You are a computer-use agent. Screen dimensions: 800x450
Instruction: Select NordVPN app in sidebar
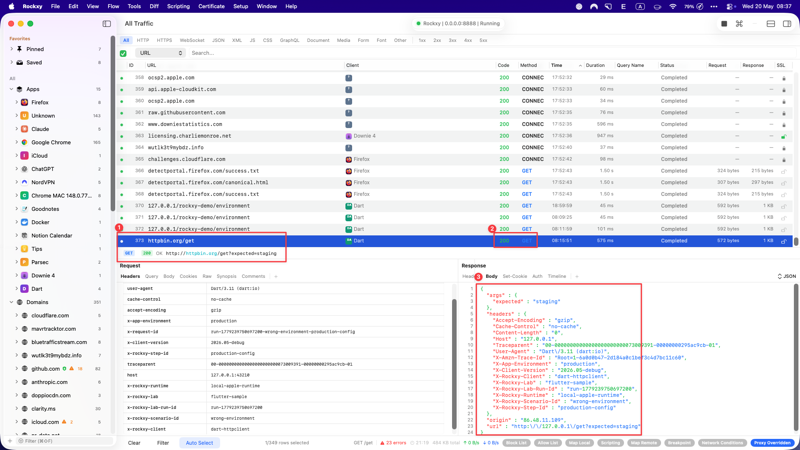(43, 182)
